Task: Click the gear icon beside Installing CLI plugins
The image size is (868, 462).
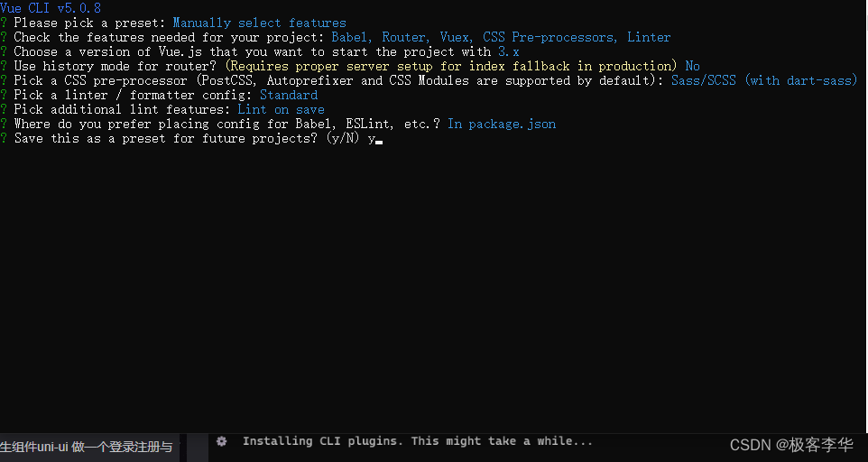Action: click(221, 441)
